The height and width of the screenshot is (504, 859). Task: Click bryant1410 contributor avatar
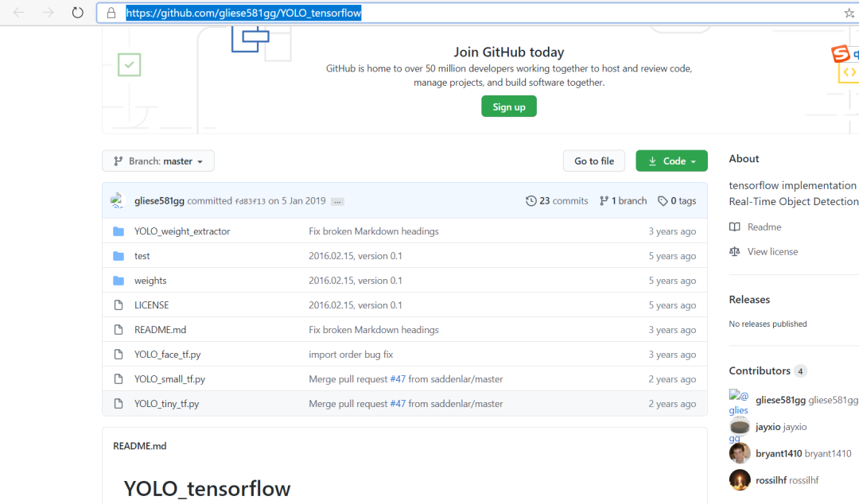click(x=740, y=453)
